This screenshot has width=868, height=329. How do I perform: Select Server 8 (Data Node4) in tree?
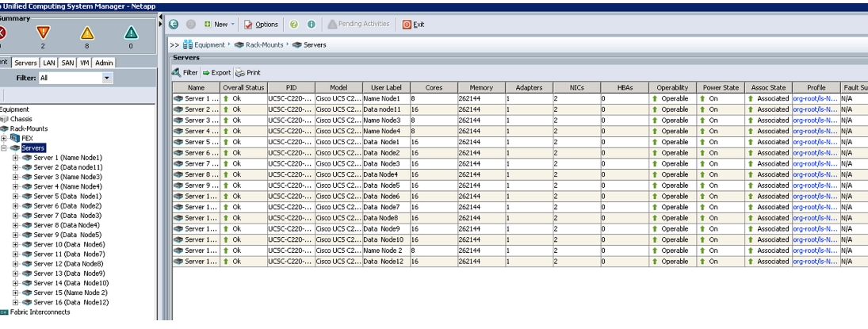[x=67, y=225]
